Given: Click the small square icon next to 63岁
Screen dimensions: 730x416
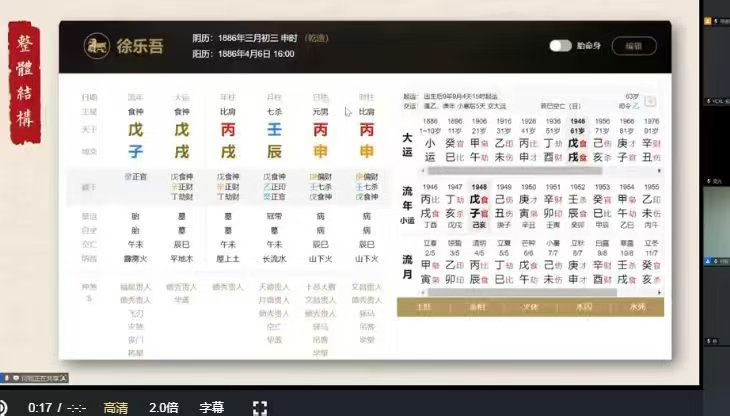Looking at the screenshot, I should coord(650,101).
